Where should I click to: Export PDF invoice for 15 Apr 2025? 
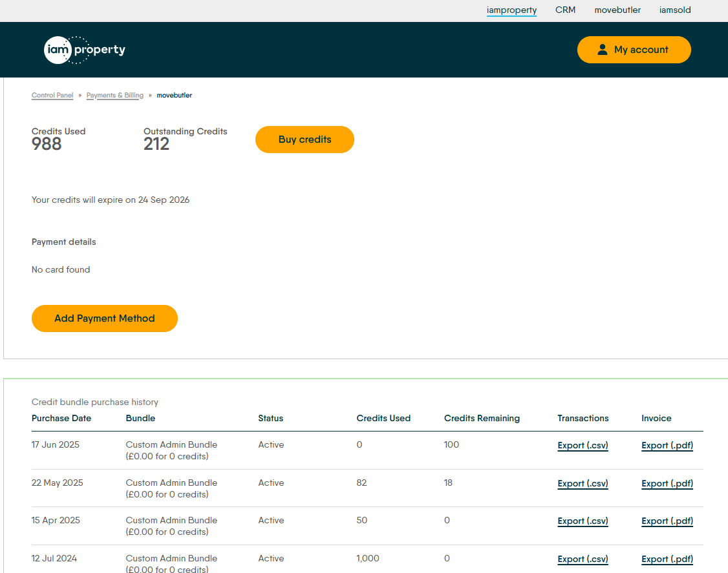coord(667,521)
